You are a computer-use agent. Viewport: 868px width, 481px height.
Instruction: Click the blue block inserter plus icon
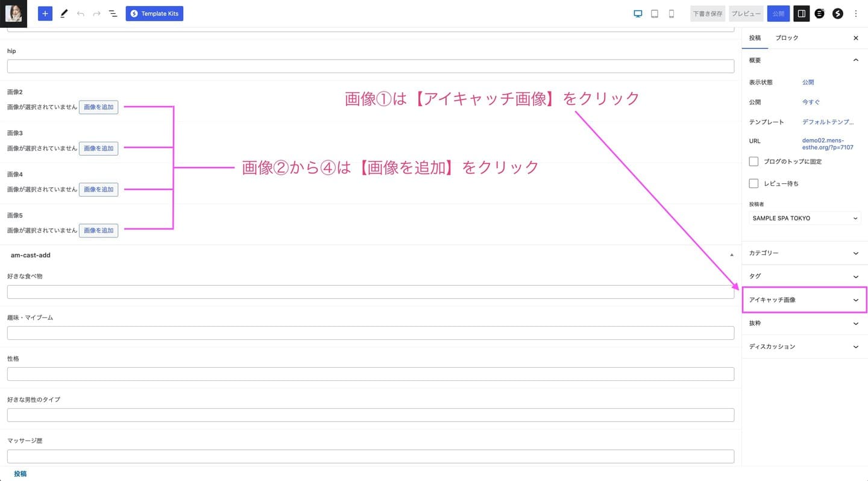pos(45,13)
